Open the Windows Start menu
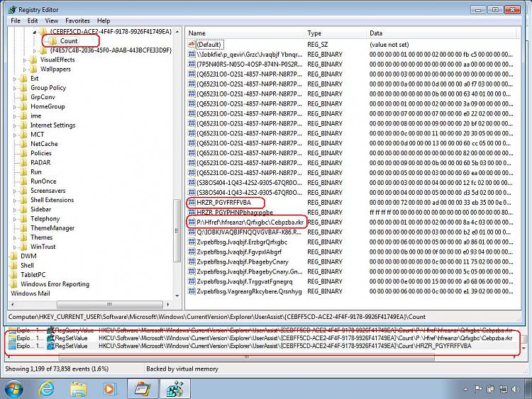This screenshot has width=532, height=399. point(14,389)
